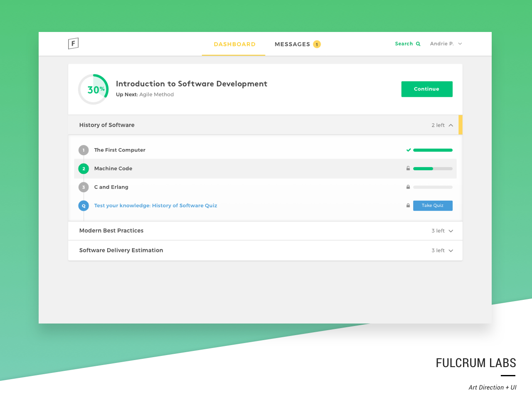Select the blue Q quiz step circle

[84, 206]
